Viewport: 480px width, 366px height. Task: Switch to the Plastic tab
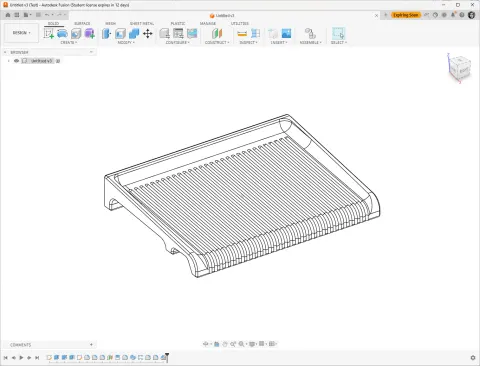[178, 23]
